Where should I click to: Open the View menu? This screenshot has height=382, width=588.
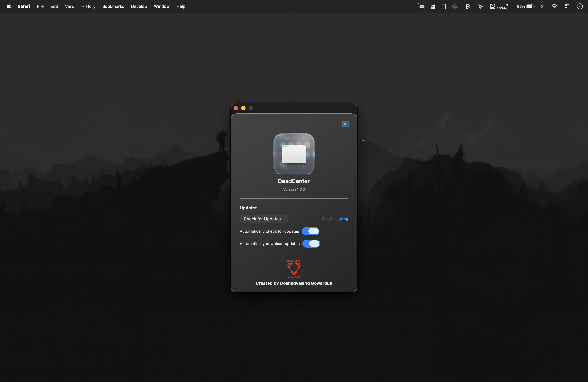[x=70, y=6]
